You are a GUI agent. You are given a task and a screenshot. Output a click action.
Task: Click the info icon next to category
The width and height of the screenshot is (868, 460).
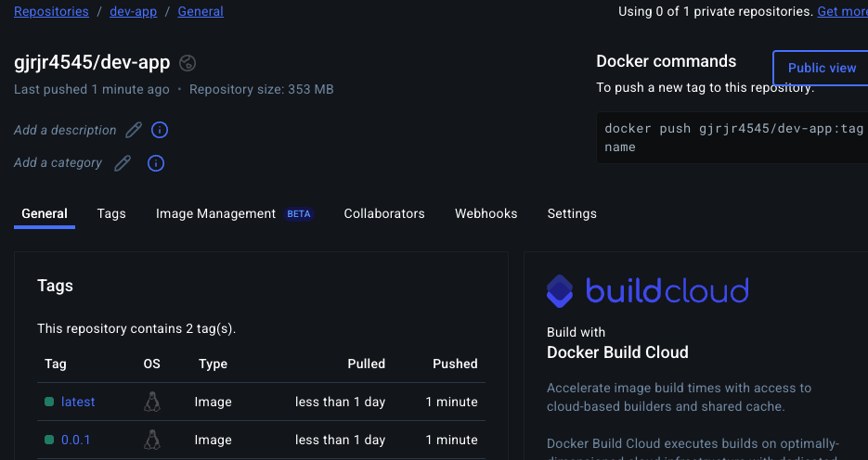point(156,163)
